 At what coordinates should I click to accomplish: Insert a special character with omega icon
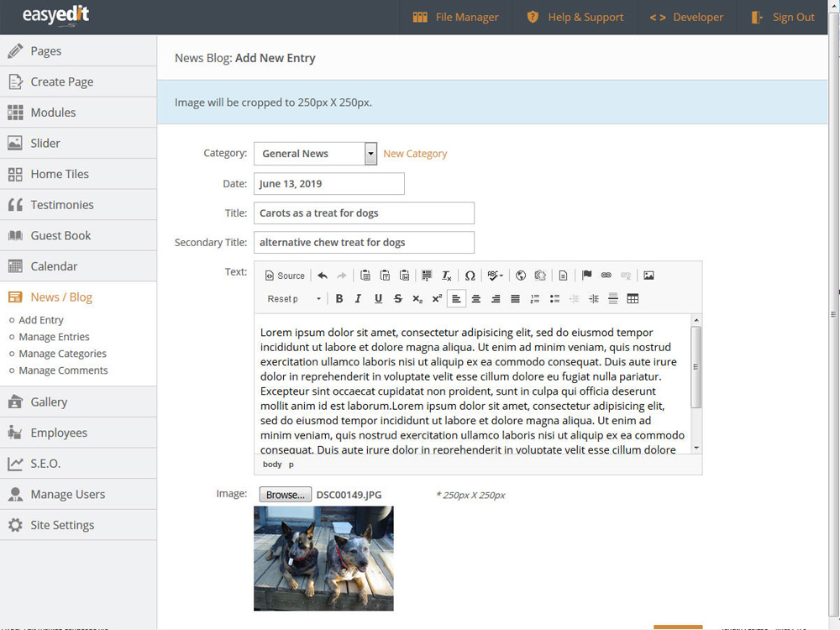point(470,276)
